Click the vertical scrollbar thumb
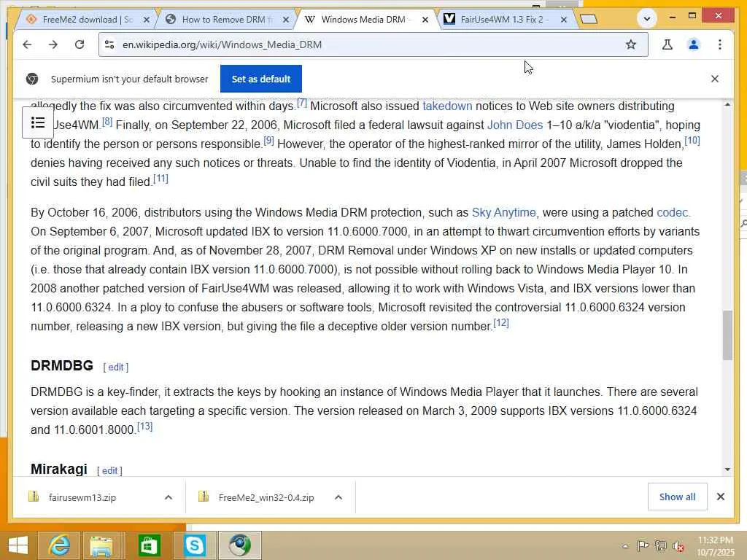 tap(727, 335)
